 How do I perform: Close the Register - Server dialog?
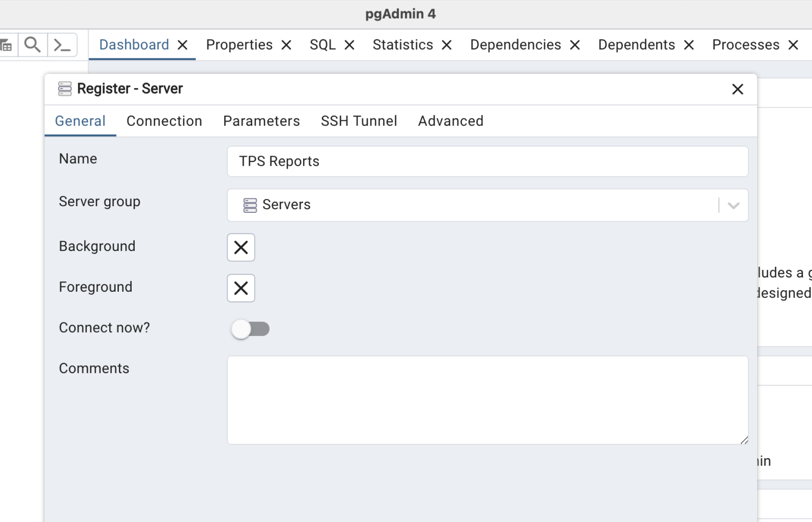point(738,89)
